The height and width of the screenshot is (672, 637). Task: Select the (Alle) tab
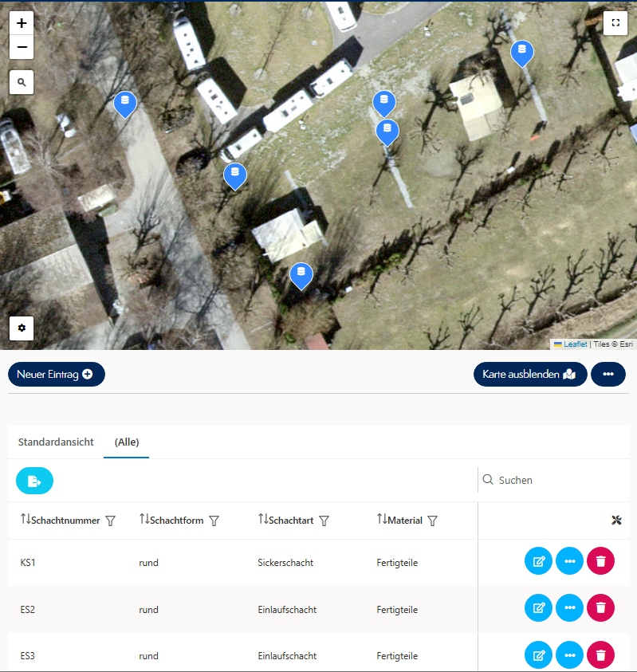(x=127, y=442)
